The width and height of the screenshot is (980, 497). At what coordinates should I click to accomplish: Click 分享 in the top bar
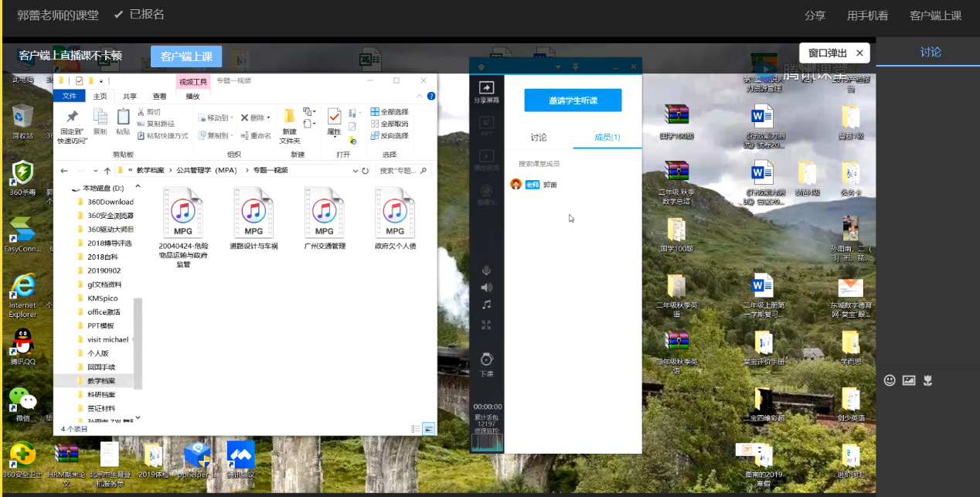click(815, 15)
